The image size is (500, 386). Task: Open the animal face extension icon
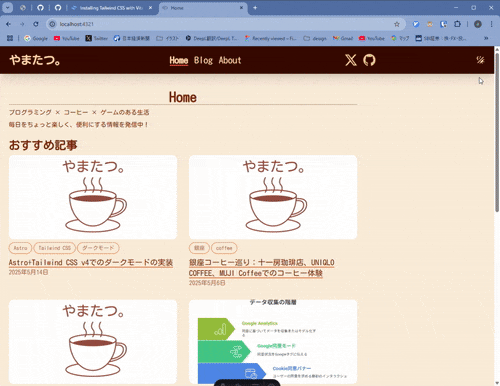(x=430, y=24)
